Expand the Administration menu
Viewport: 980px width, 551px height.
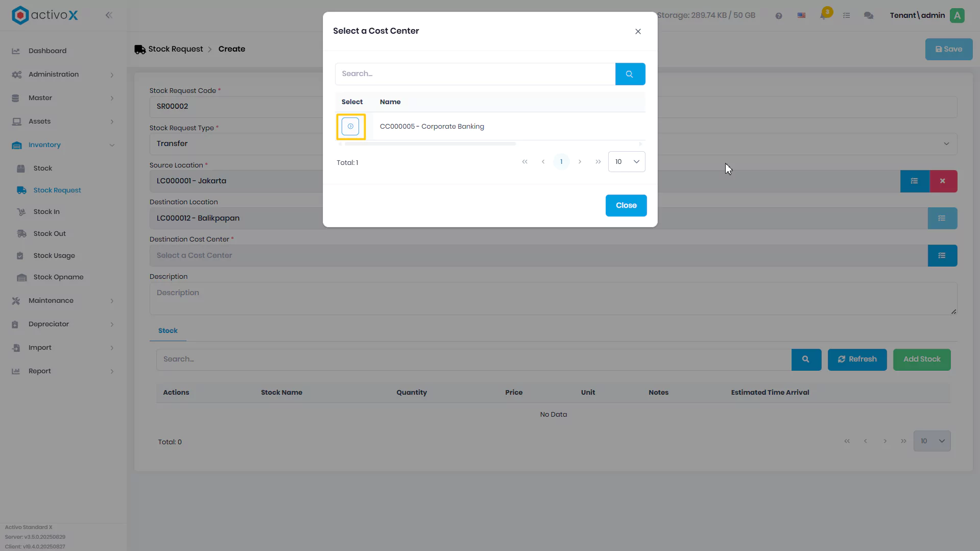pyautogui.click(x=63, y=75)
